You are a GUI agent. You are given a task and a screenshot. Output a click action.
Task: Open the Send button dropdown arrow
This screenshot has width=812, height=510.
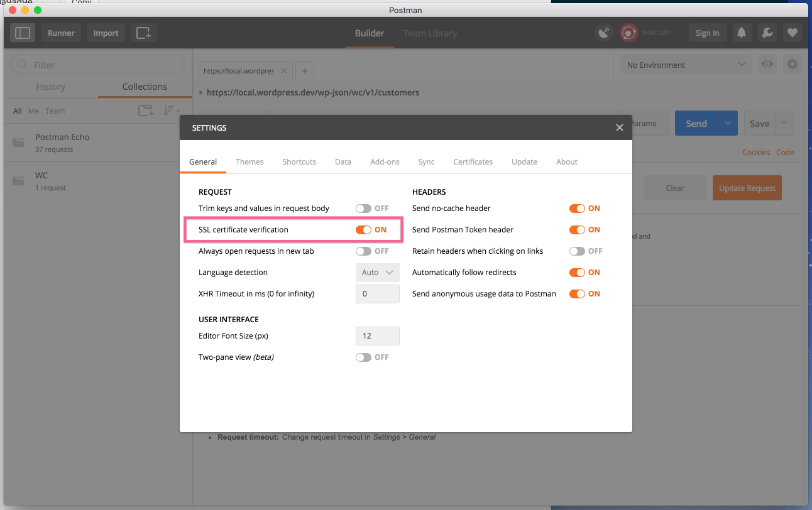coord(728,124)
